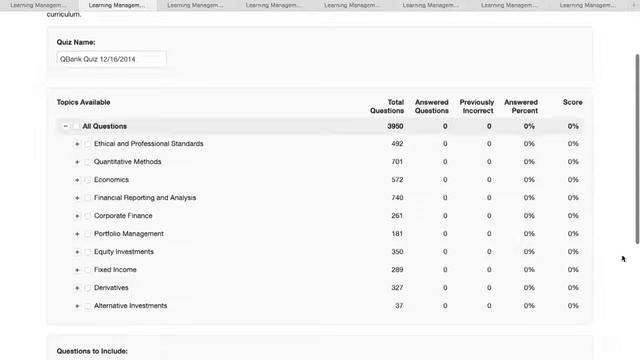Screen dimensions: 640x360
Task: Collapse the All Questions tree row
Action: pos(66,126)
